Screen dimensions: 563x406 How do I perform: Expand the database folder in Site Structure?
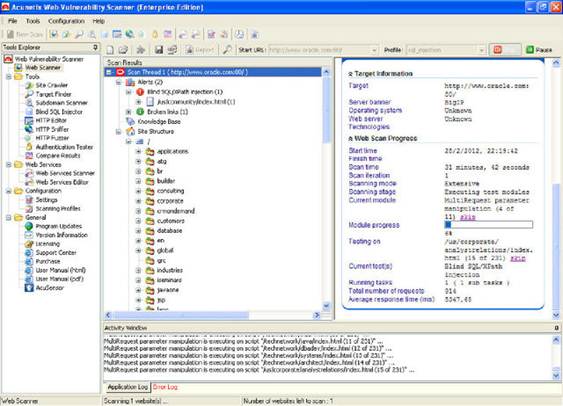click(x=138, y=231)
